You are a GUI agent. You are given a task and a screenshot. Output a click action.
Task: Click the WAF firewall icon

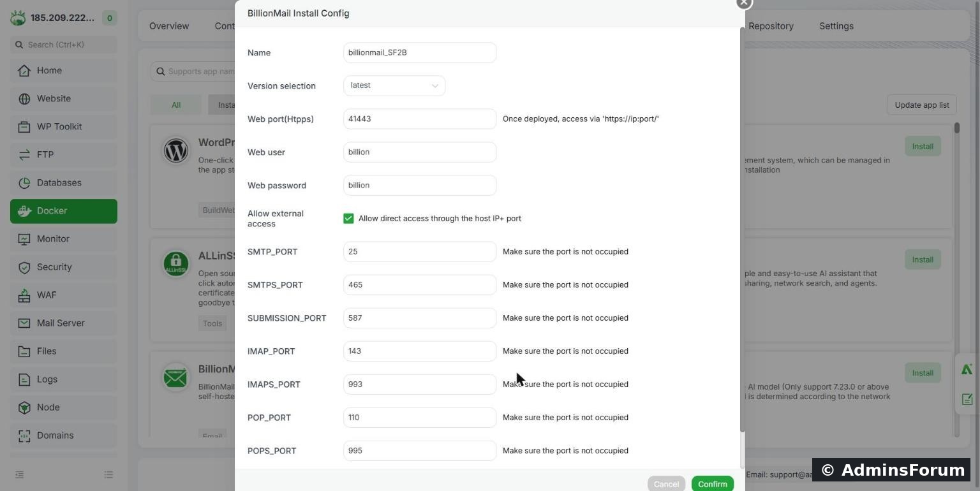pos(24,295)
